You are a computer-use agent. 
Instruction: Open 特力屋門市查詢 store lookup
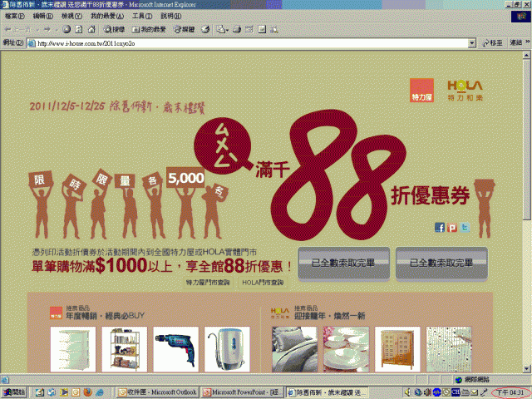(208, 283)
